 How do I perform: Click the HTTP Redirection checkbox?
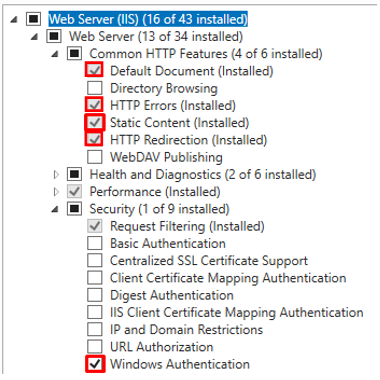(95, 140)
